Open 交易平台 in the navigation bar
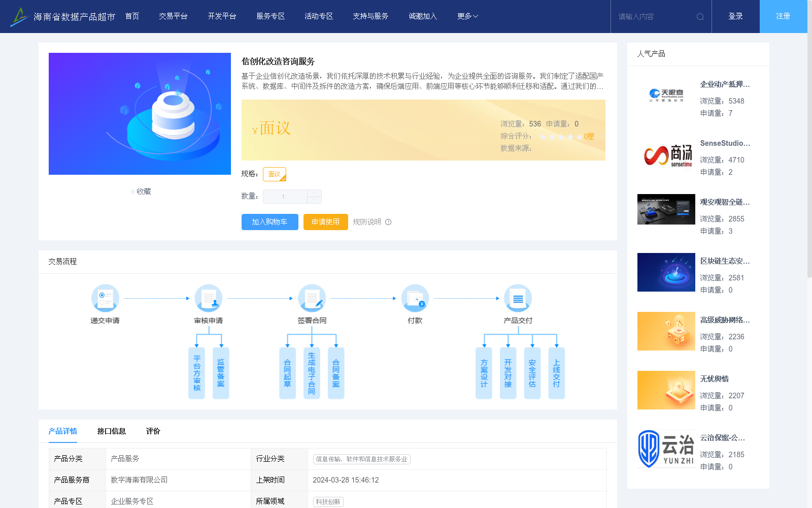This screenshot has height=508, width=812. tap(173, 16)
